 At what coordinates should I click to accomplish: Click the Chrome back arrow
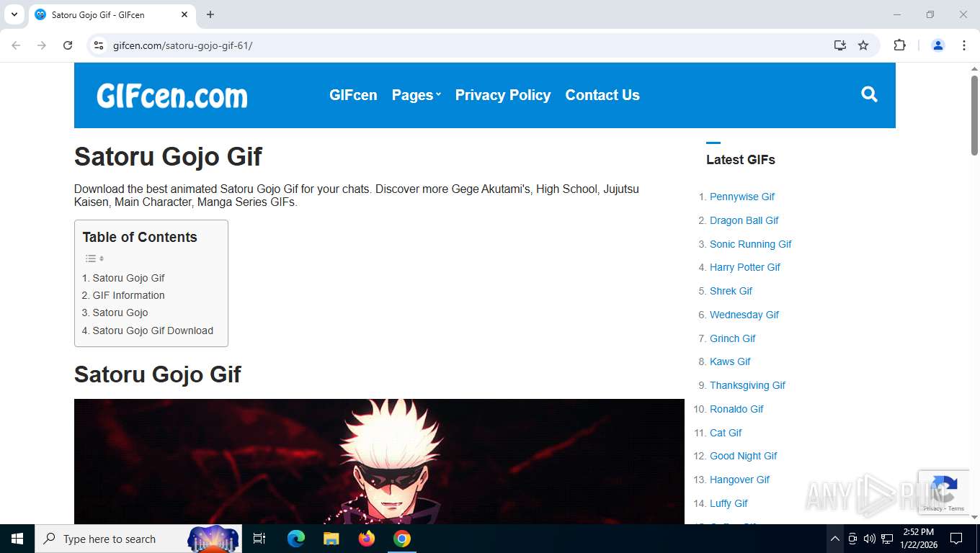[x=16, y=45]
